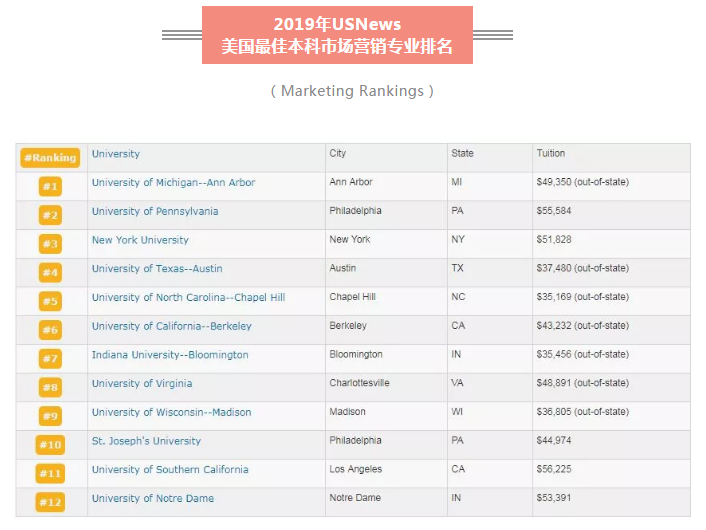Click the University column header

[x=116, y=154]
